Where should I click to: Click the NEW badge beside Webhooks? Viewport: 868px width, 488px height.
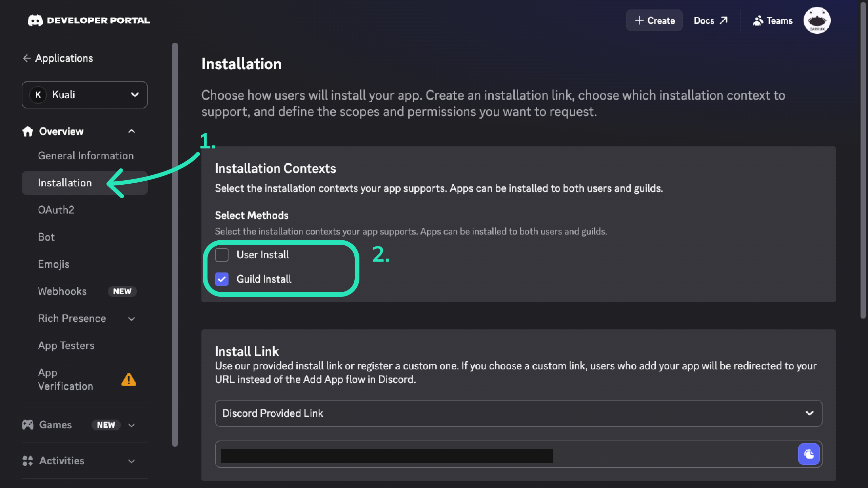tap(122, 291)
